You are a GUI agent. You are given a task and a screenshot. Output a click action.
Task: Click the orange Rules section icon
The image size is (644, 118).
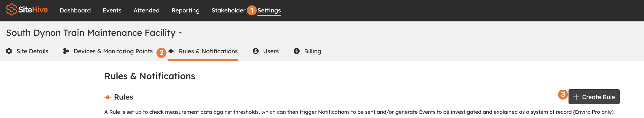tap(107, 97)
